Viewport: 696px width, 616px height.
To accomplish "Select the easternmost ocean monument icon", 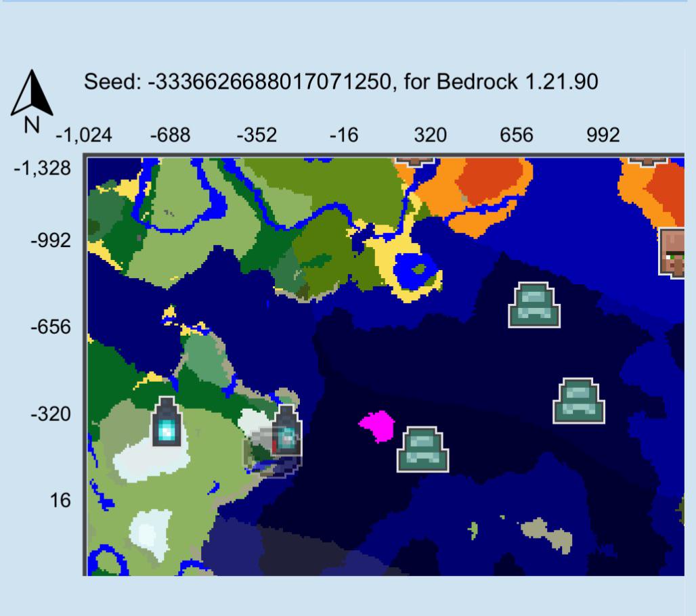I will click(x=579, y=401).
